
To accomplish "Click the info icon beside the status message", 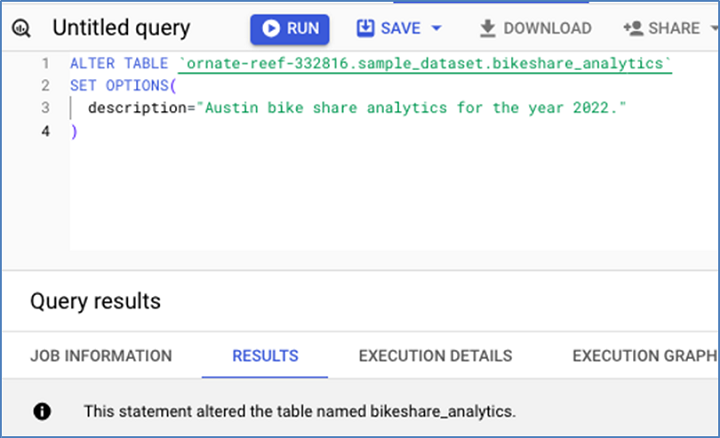I will (42, 411).
